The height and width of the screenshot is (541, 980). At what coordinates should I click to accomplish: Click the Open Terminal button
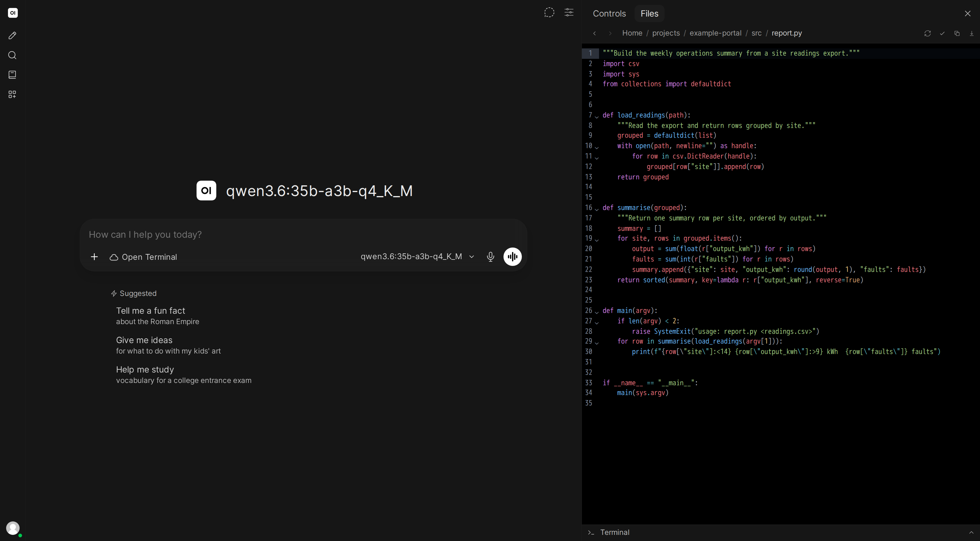(143, 257)
